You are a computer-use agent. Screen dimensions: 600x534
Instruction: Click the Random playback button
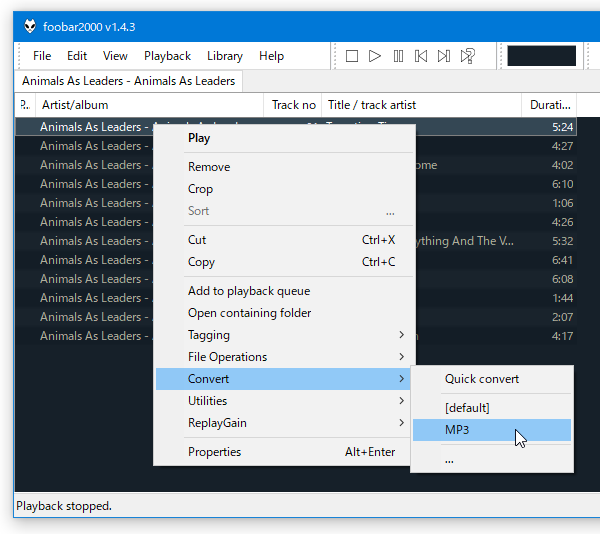(468, 56)
